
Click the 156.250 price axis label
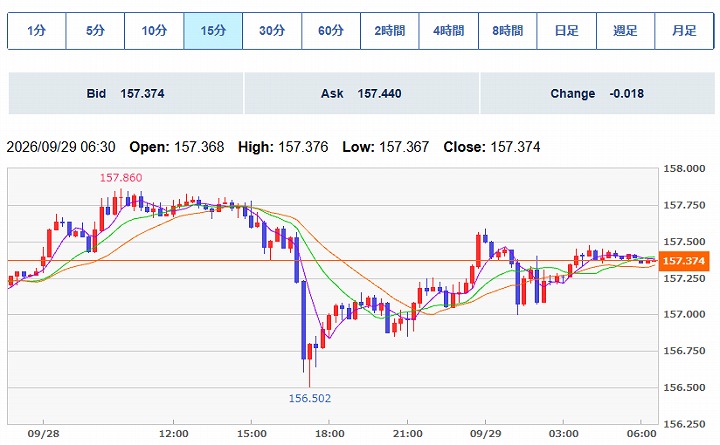(684, 424)
